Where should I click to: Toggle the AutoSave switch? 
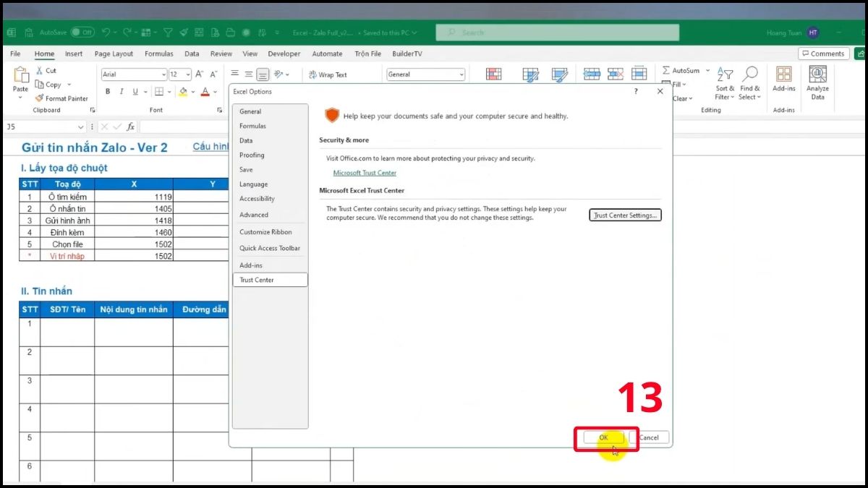click(82, 33)
